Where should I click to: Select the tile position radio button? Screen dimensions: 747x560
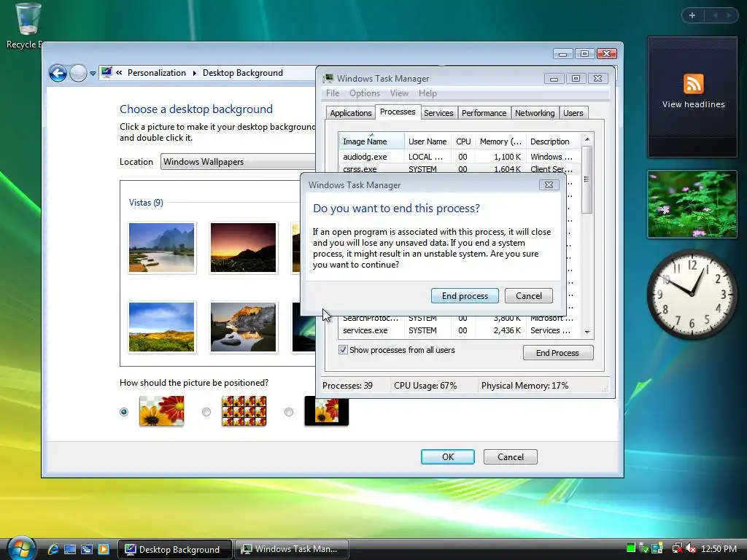206,412
